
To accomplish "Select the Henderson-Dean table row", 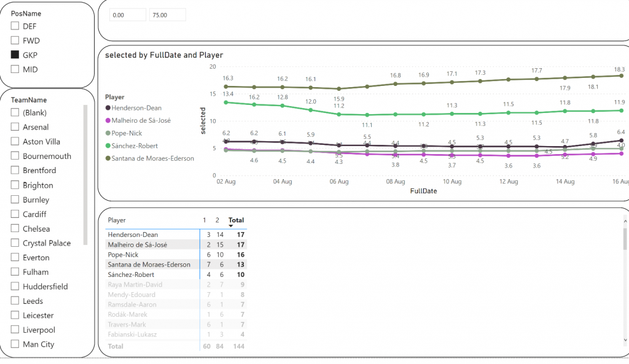I will tap(176, 234).
